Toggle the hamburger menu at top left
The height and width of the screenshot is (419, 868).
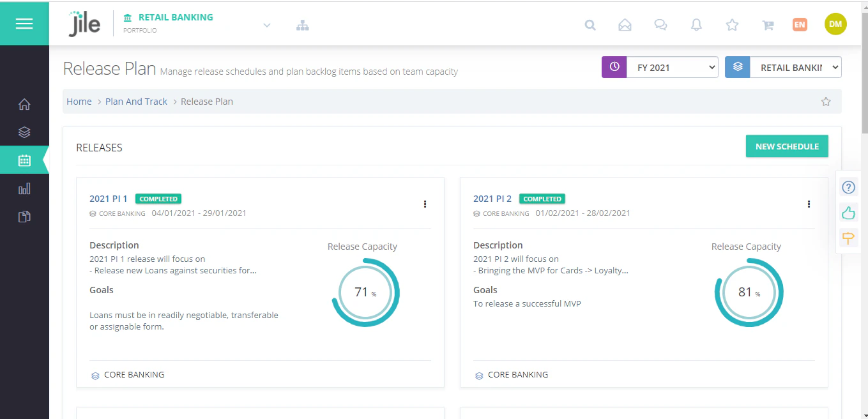point(24,23)
